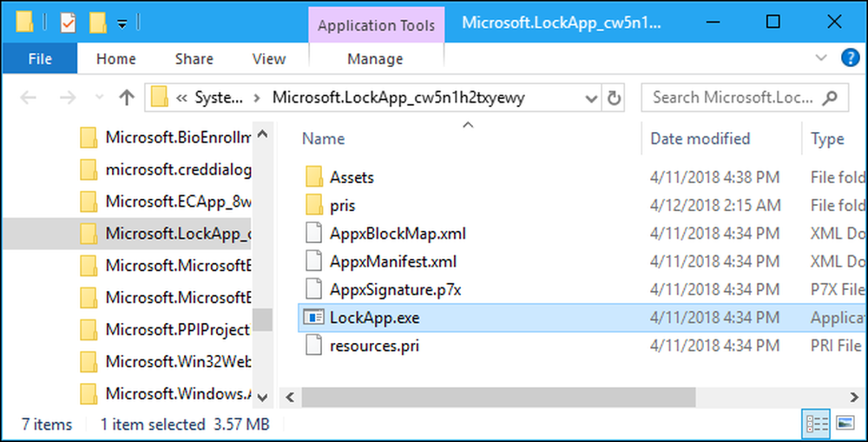Click the New Folder quick access icon
This screenshot has height=442, width=868.
(97, 23)
